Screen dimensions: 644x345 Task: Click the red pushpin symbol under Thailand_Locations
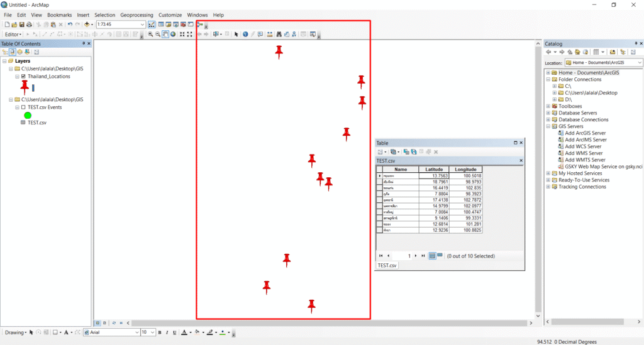click(x=25, y=87)
